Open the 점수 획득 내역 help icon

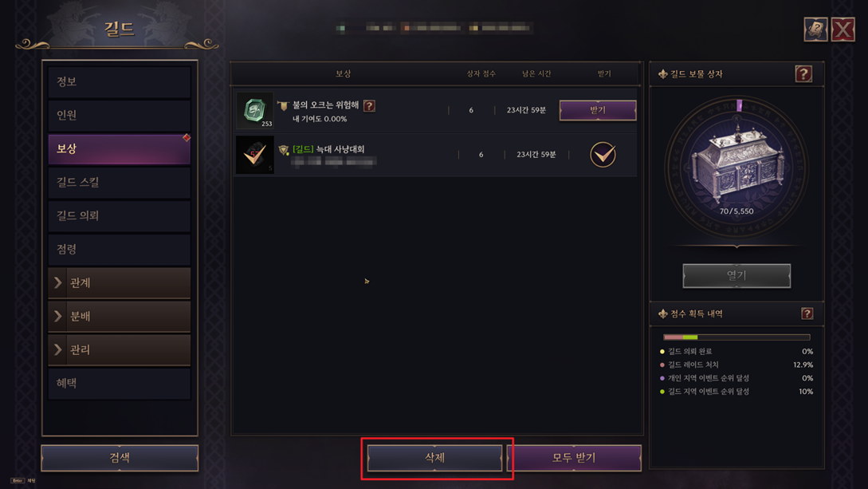807,314
